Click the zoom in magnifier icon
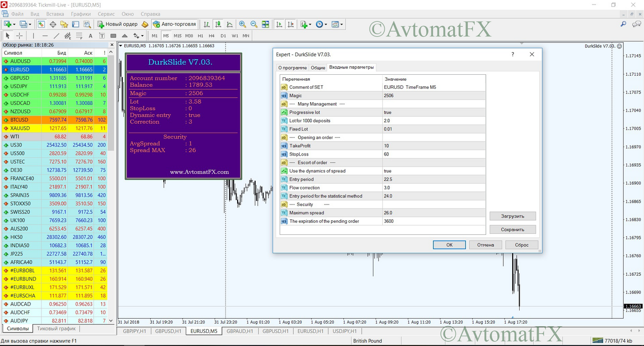The width and height of the screenshot is (644, 346). (x=243, y=24)
